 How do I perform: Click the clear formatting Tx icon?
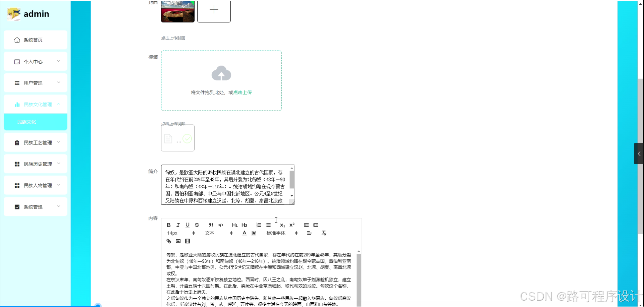click(x=324, y=233)
